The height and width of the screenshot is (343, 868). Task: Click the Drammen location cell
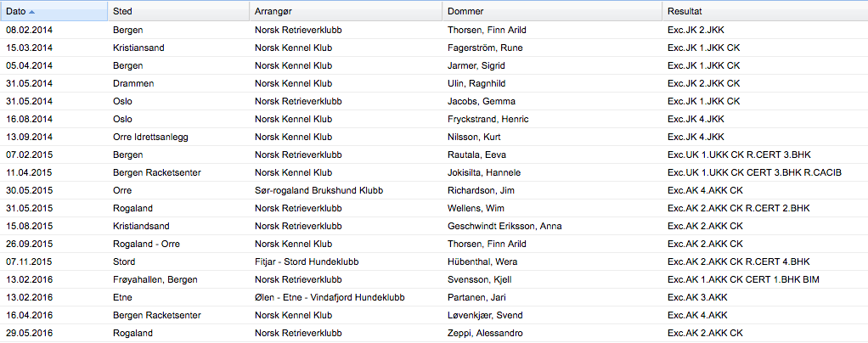[133, 83]
